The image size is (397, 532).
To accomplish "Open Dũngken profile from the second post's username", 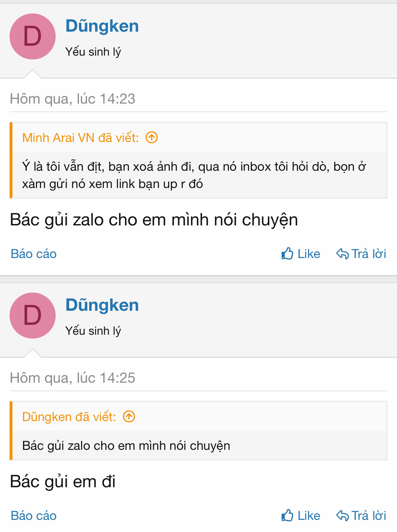I will [x=102, y=305].
